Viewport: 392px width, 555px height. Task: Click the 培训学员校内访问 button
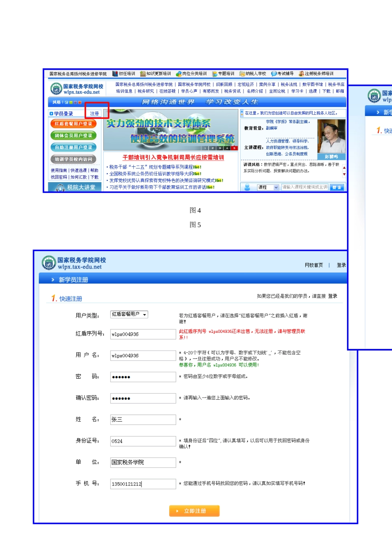point(73,159)
